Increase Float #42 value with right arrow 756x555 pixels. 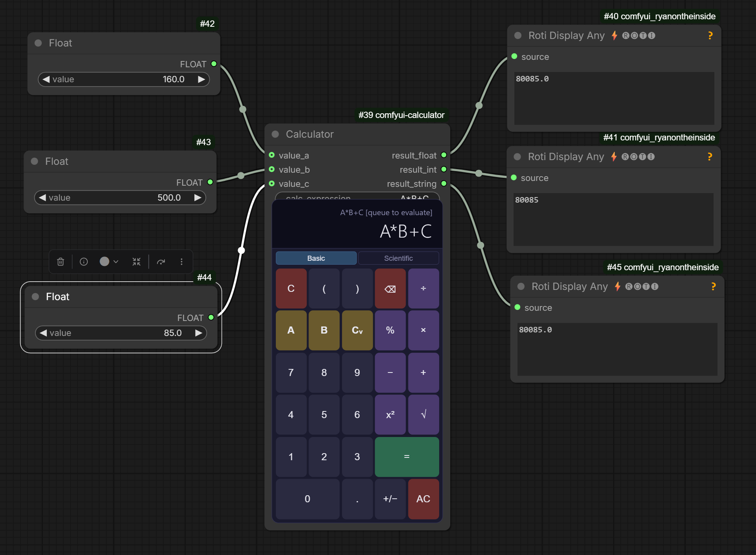tap(201, 79)
